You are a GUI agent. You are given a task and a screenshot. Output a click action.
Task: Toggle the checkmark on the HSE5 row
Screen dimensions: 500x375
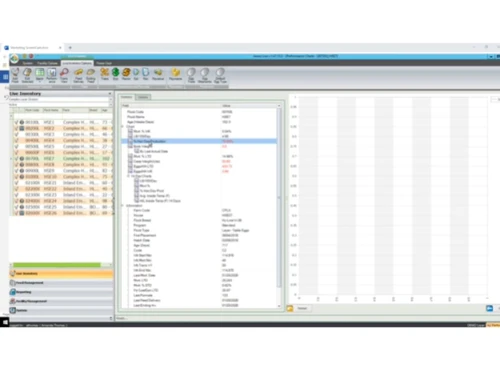tap(16, 146)
